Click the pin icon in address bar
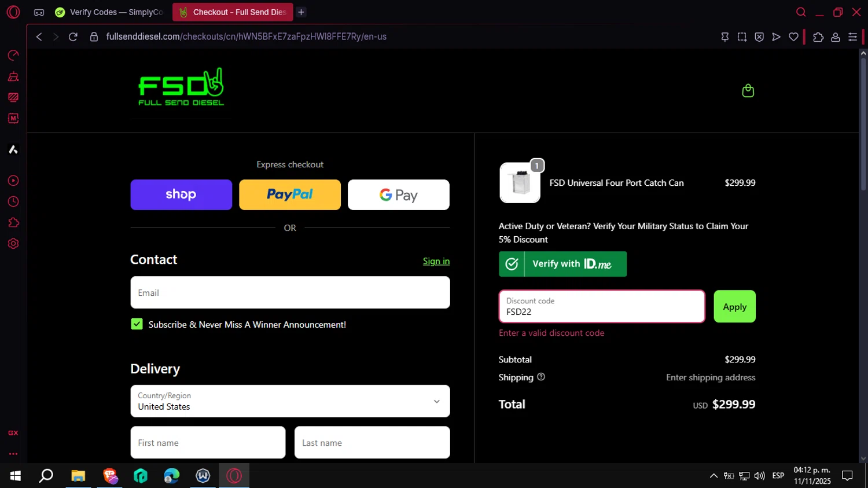Viewport: 868px width, 488px height. 724,36
